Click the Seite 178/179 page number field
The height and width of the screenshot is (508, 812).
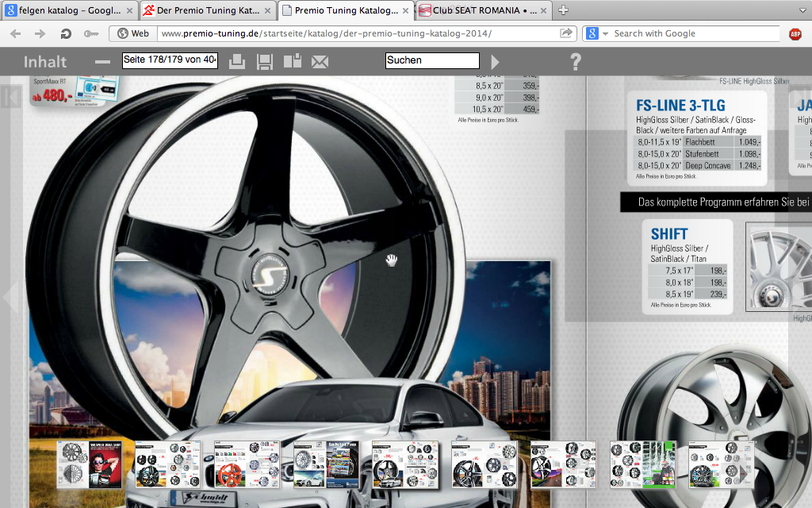(170, 60)
